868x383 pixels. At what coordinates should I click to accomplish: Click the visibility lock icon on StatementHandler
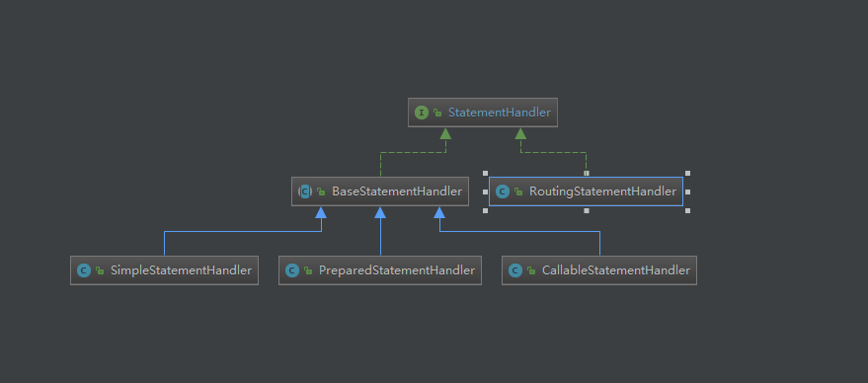pos(437,113)
